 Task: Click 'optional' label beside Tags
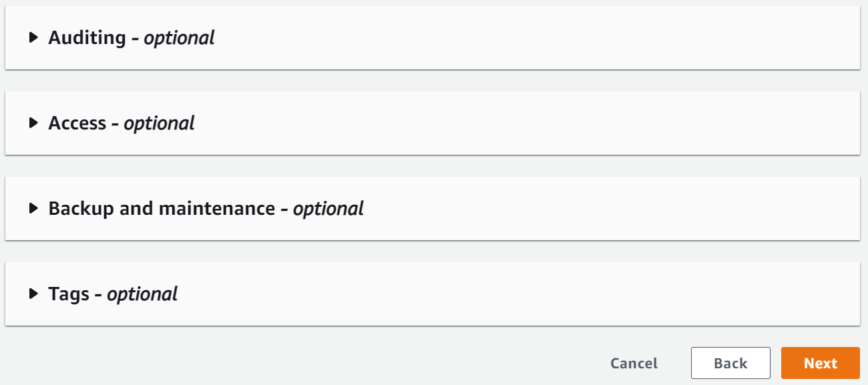(x=142, y=294)
